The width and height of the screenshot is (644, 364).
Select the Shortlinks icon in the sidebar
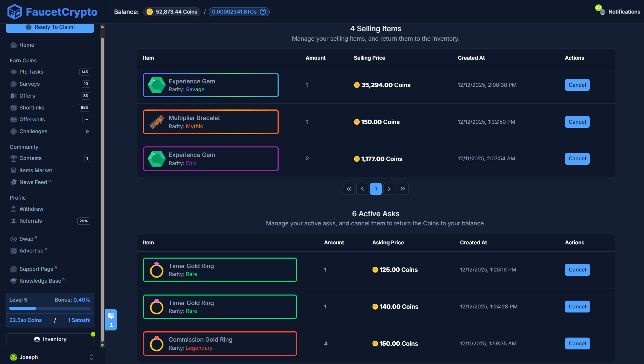tap(14, 107)
